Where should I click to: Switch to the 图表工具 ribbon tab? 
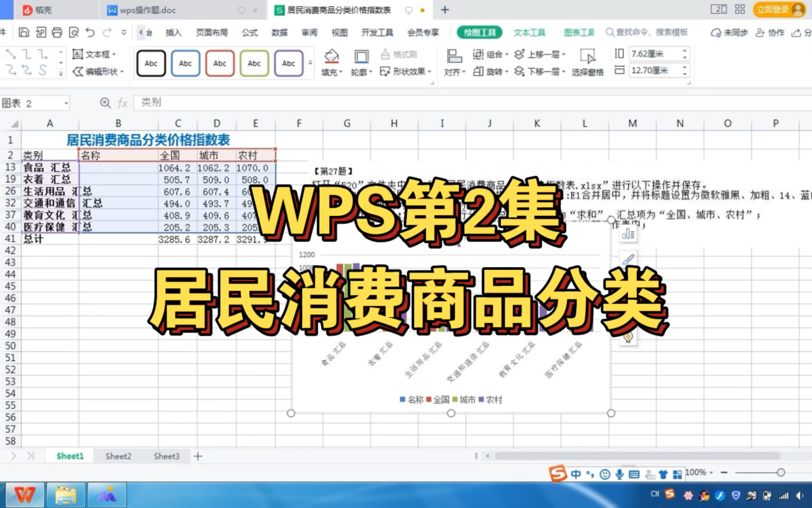(579, 32)
